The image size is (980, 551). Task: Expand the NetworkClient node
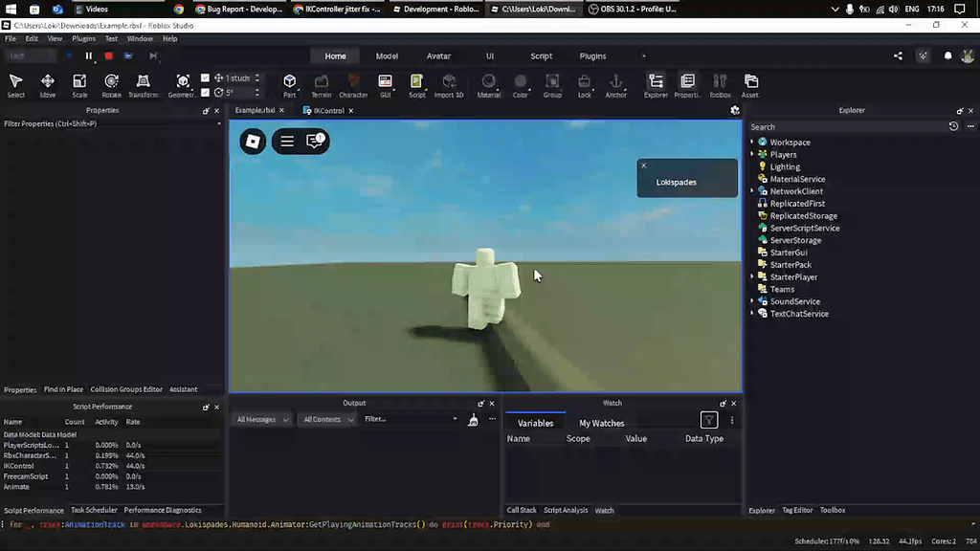tap(752, 191)
